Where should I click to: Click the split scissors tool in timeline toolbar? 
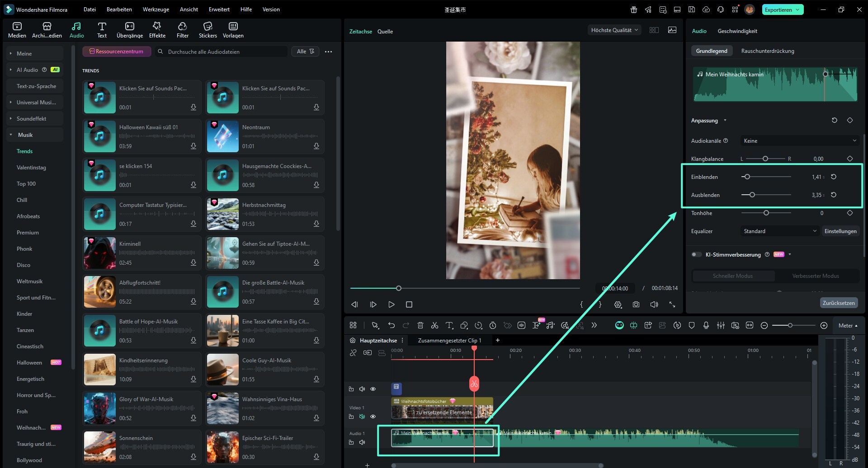434,325
